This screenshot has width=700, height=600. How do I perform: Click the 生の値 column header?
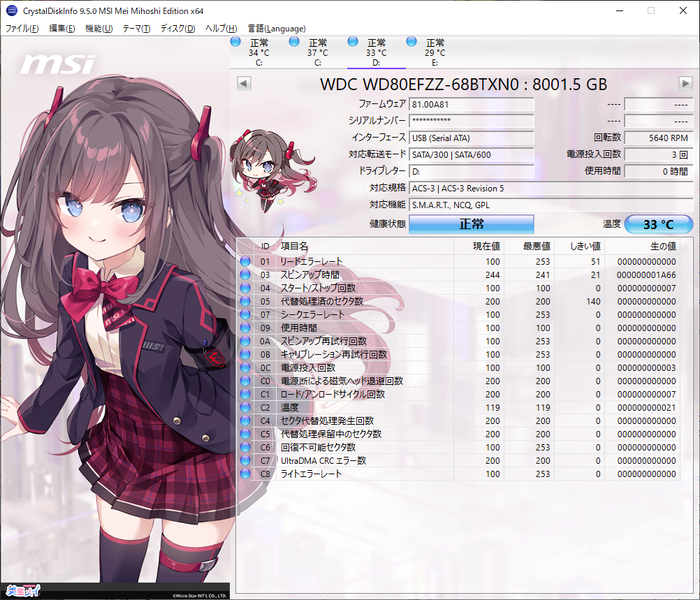point(643,246)
